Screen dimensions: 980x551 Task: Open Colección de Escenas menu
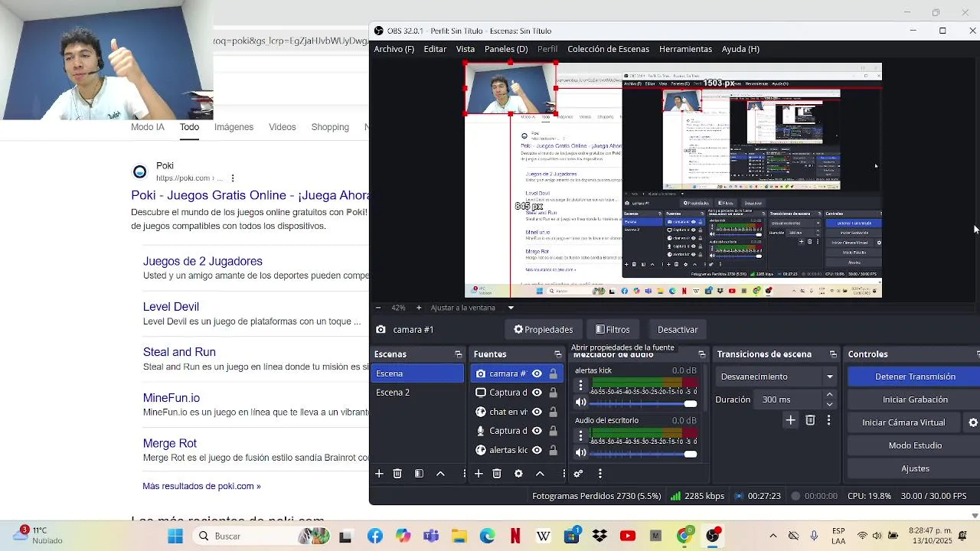tap(608, 49)
